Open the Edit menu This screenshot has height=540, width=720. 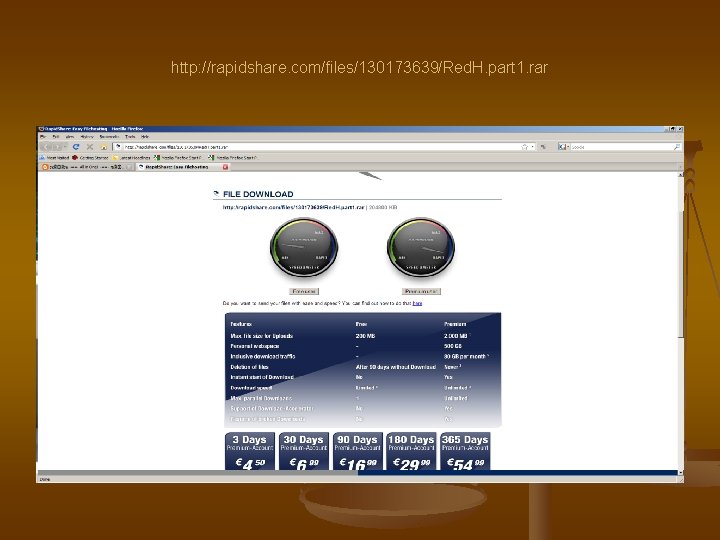point(56,137)
